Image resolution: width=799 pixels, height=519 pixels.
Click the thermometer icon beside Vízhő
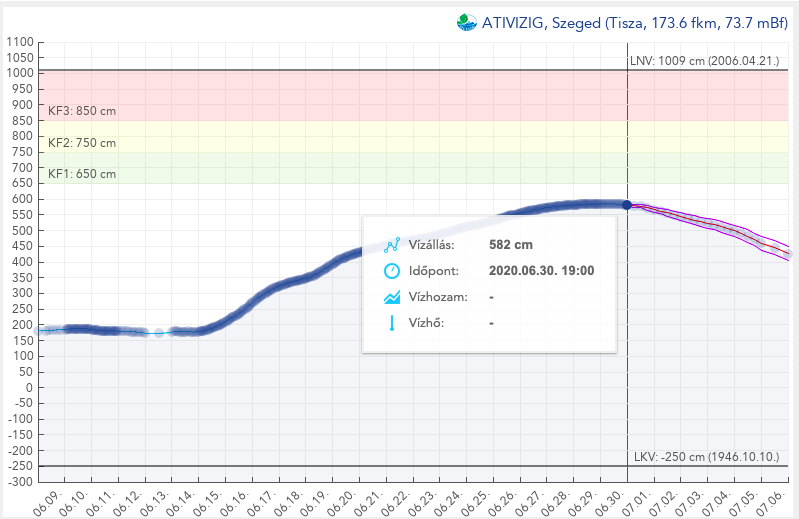point(392,323)
